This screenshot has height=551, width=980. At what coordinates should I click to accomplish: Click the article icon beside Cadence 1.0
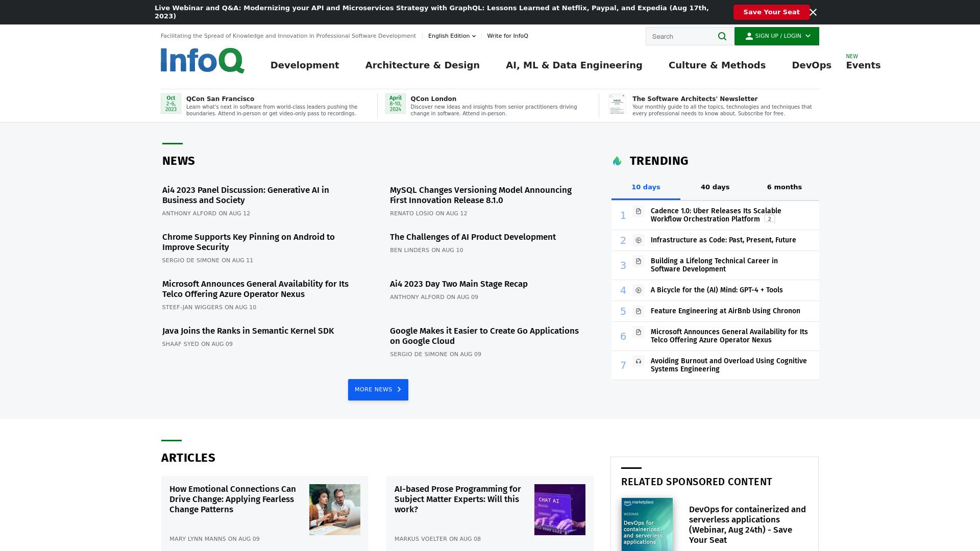click(639, 211)
